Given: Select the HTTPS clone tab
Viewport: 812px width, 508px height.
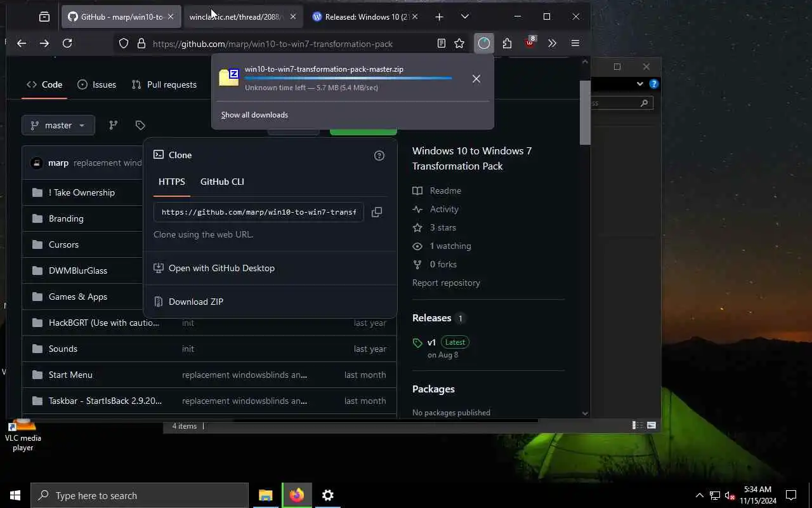Looking at the screenshot, I should click(x=172, y=182).
